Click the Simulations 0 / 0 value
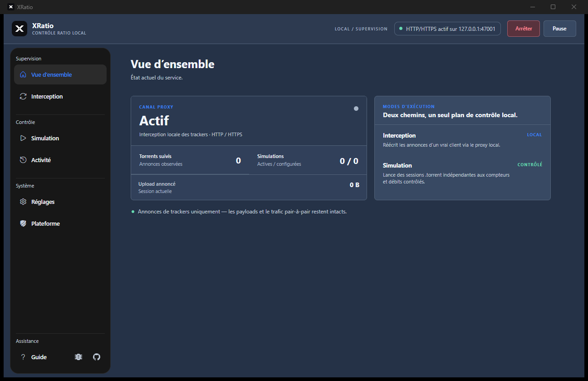The height and width of the screenshot is (381, 588). coord(349,161)
